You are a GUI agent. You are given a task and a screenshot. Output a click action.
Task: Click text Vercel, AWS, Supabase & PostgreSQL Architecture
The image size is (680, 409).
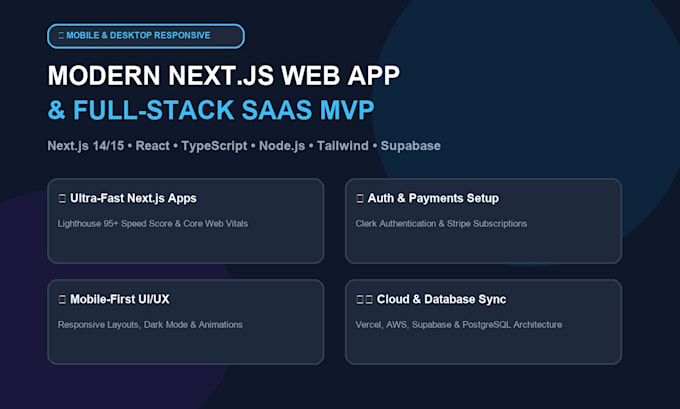coord(459,325)
